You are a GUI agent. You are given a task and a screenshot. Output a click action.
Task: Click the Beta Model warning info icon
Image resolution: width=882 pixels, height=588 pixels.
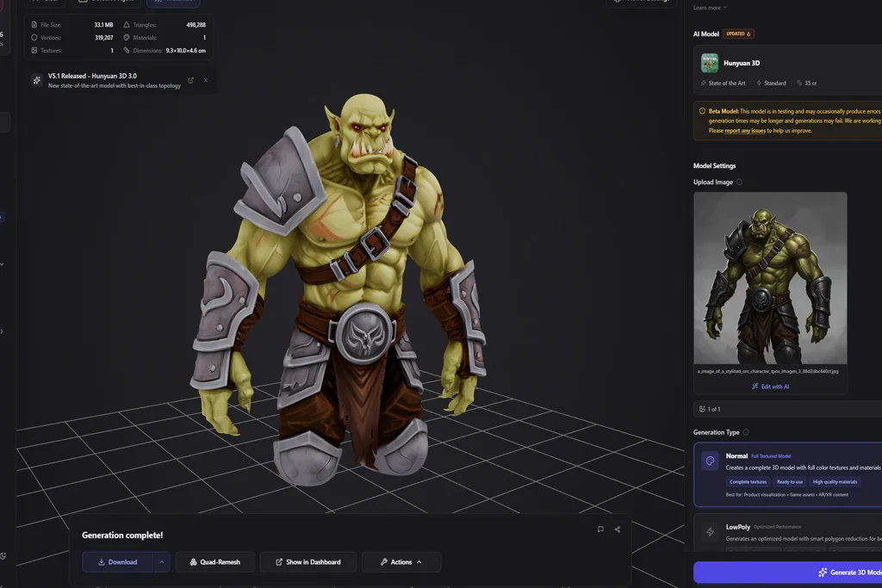pyautogui.click(x=702, y=111)
